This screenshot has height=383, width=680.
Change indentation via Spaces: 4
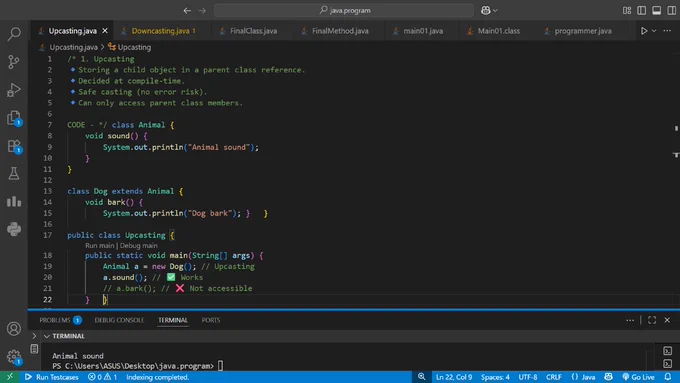(495, 377)
